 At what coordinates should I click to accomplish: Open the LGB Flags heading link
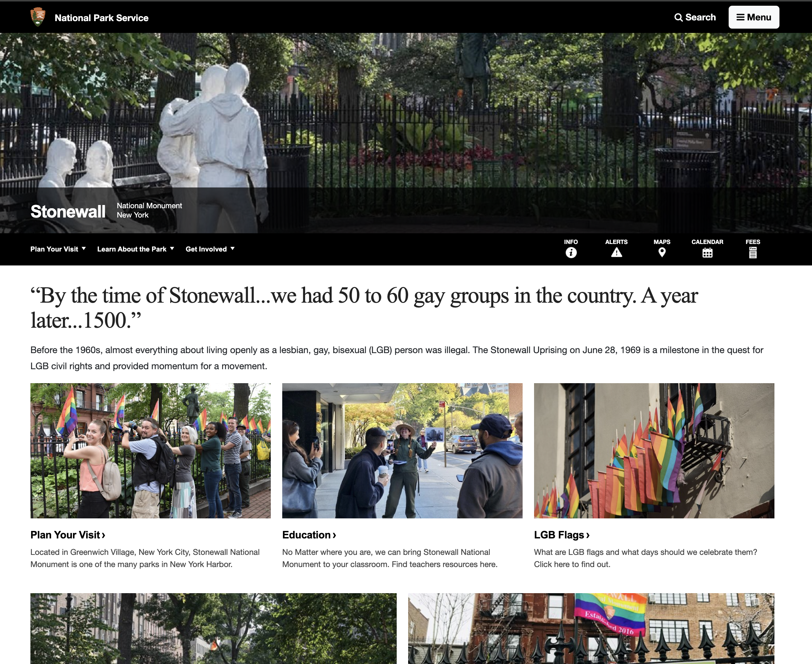coord(562,535)
